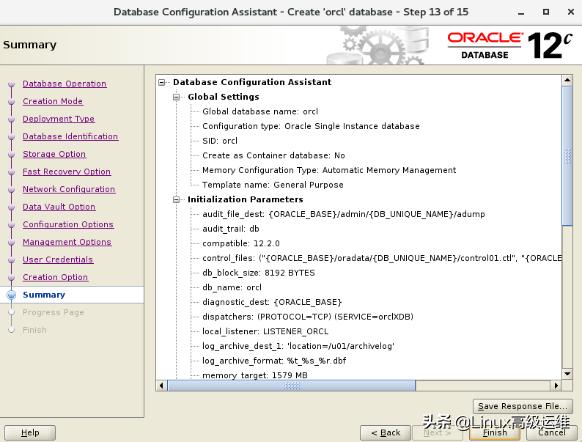Select the dispatchers parameter row
Screen dimensions: 582x442
pos(308,317)
